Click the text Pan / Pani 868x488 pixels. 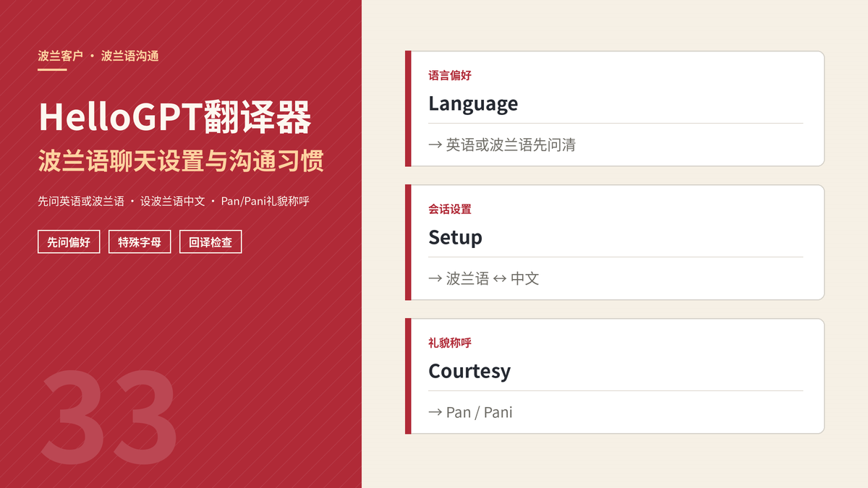(480, 412)
